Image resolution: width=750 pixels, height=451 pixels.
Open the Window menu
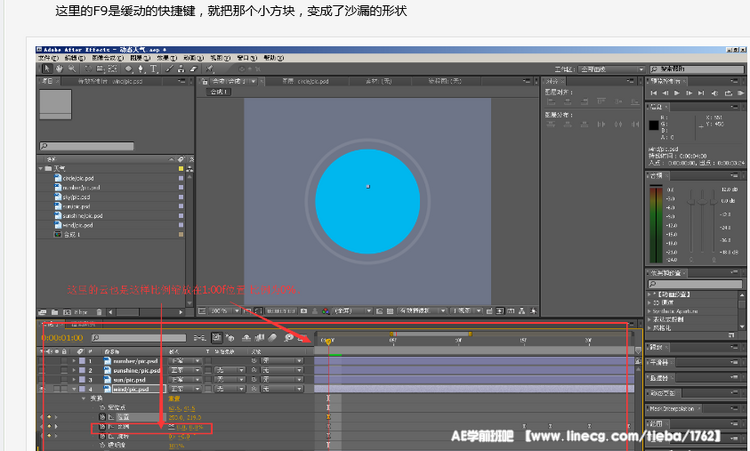[246, 58]
